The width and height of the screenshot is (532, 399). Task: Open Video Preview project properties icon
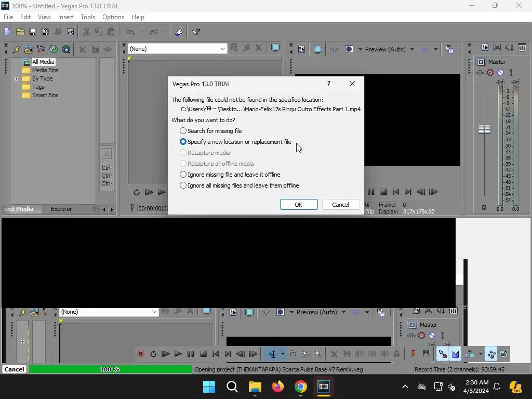pyautogui.click(x=301, y=49)
